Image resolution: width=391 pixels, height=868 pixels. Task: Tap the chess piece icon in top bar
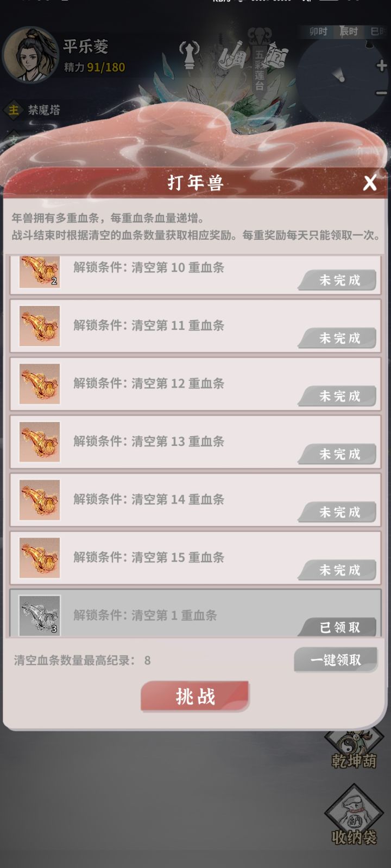pos(188,56)
